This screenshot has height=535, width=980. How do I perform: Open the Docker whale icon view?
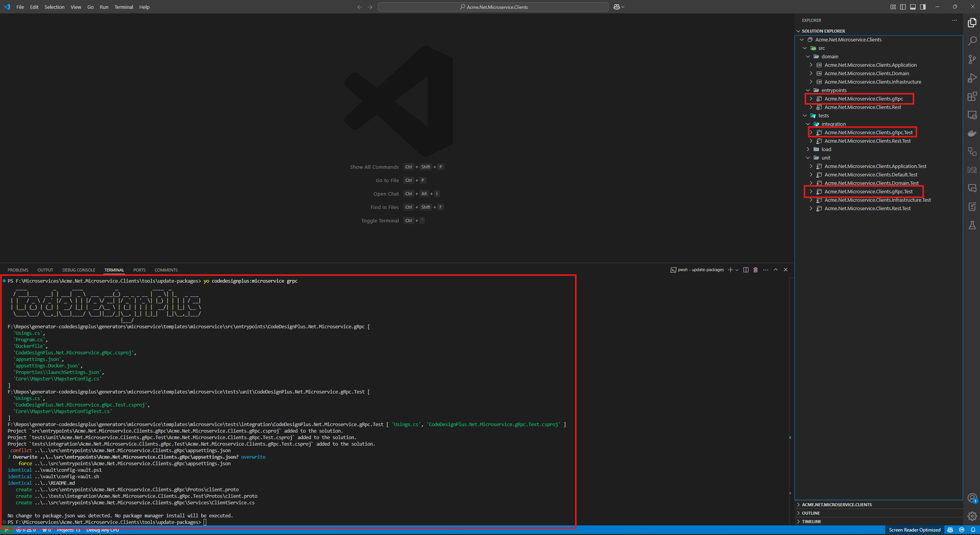tap(972, 133)
